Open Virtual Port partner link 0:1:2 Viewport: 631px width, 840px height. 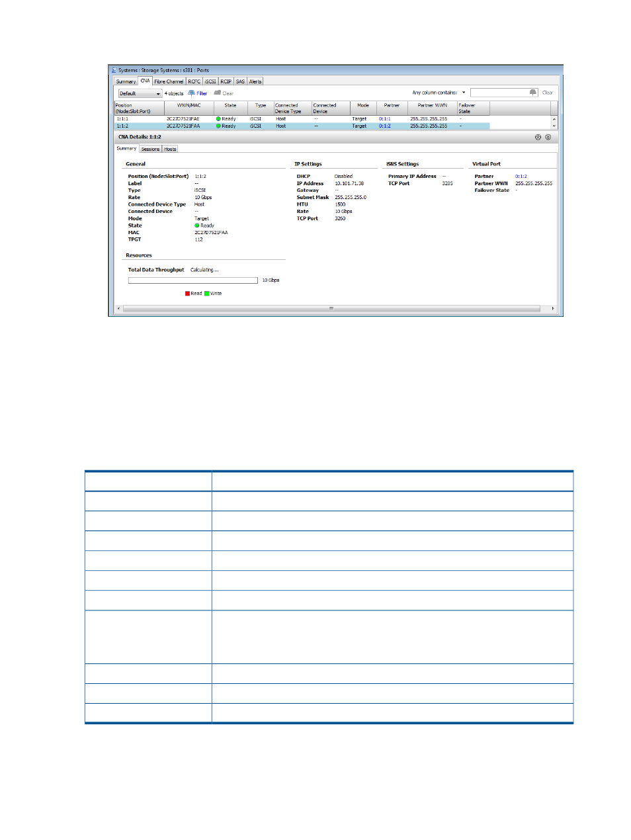[x=521, y=177]
